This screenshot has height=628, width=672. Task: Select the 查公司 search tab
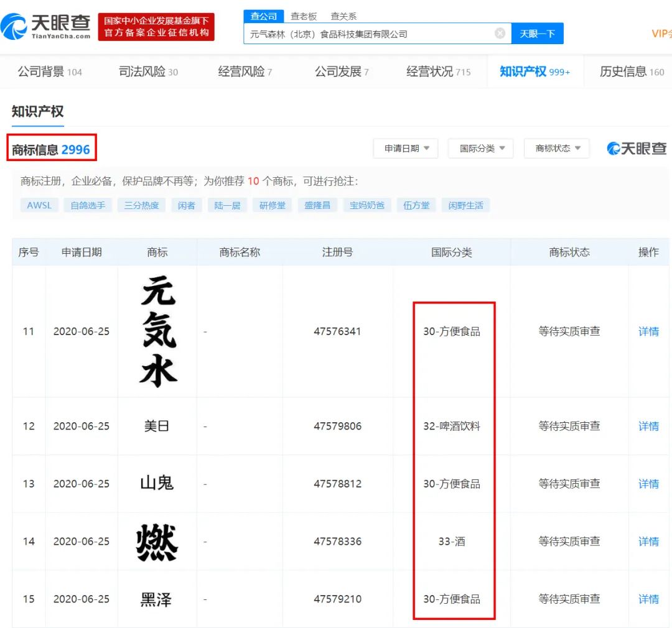click(x=264, y=16)
